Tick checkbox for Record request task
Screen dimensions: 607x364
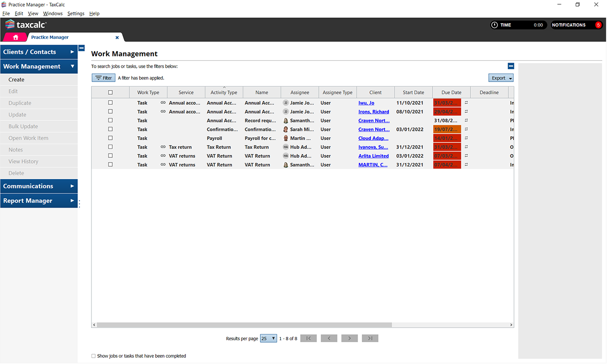coord(110,121)
